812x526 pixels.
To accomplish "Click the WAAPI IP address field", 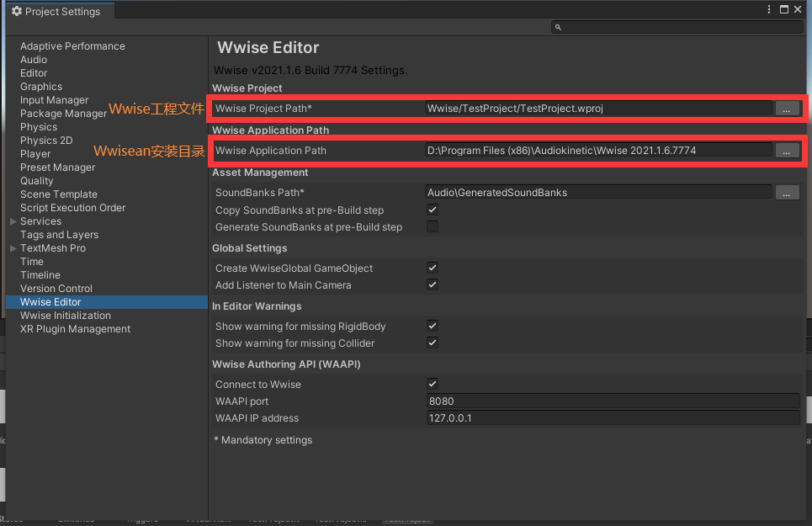I will [613, 418].
